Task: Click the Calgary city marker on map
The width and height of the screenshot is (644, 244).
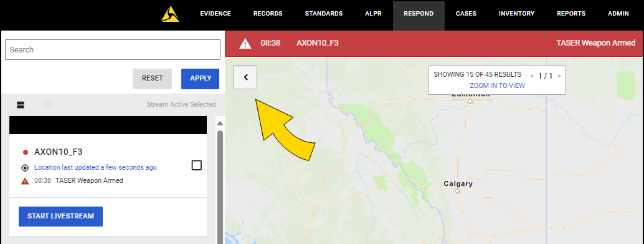Action: pos(457,192)
